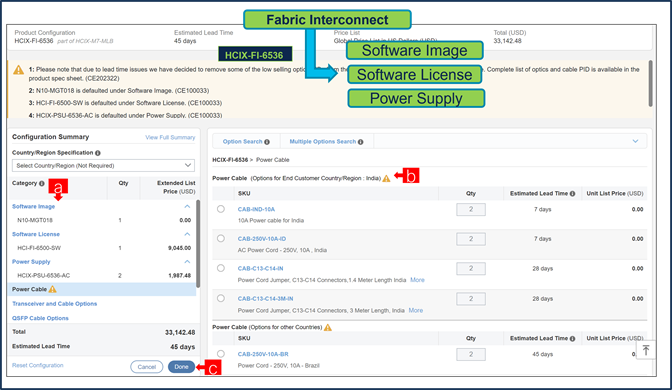Open CAB-250V-10A-ID SKU link

262,239
